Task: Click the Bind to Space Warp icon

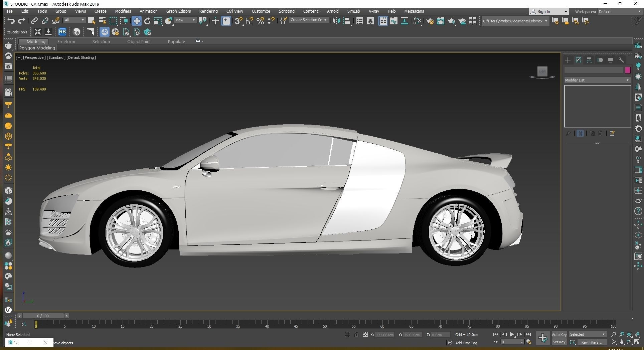Action: [x=56, y=21]
